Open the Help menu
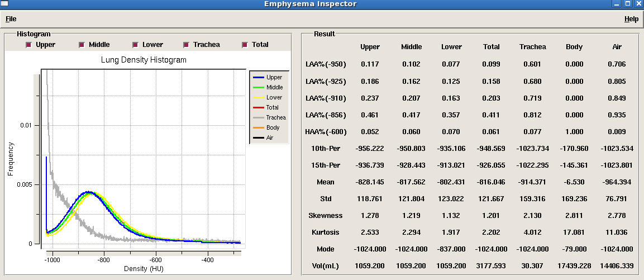This screenshot has width=644, height=280. pos(631,19)
